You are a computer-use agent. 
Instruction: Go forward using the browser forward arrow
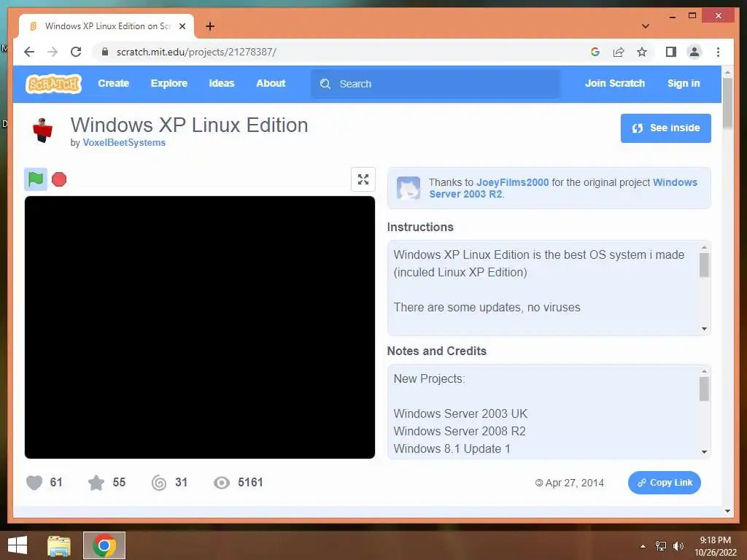click(x=53, y=52)
